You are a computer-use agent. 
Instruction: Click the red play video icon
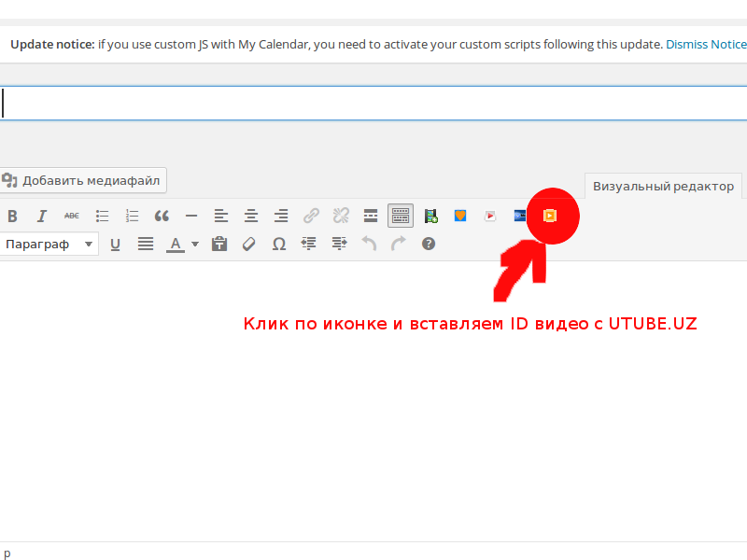pos(489,216)
